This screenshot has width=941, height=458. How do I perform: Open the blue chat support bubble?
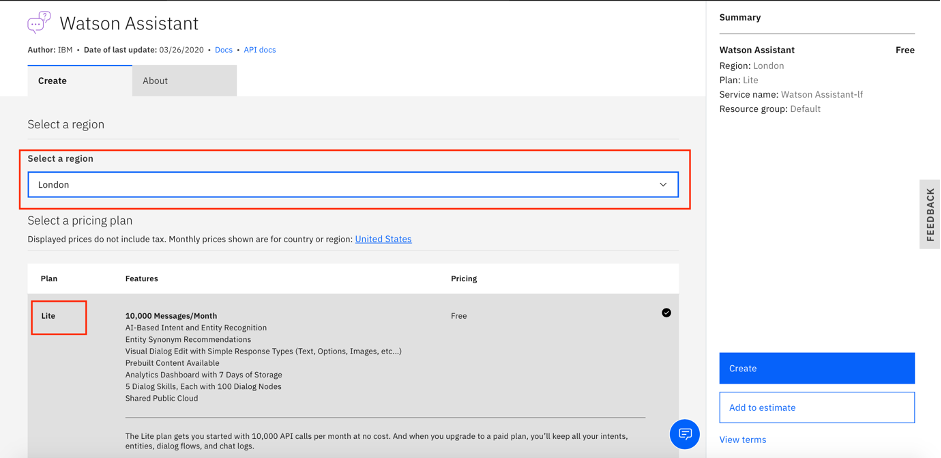coord(685,433)
